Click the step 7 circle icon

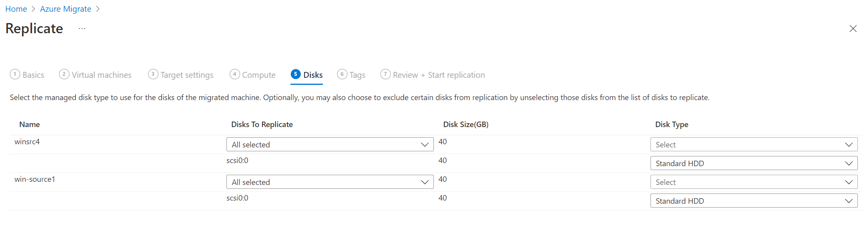[x=385, y=74]
